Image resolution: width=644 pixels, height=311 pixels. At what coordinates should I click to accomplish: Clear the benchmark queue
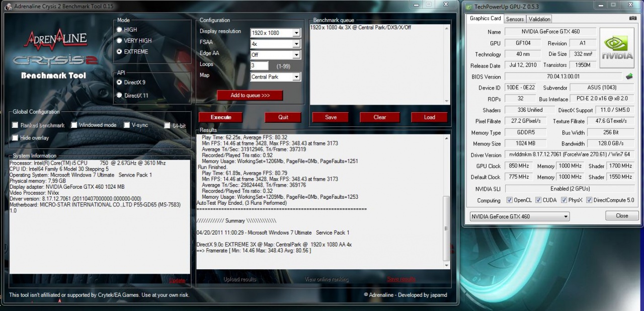pos(380,117)
